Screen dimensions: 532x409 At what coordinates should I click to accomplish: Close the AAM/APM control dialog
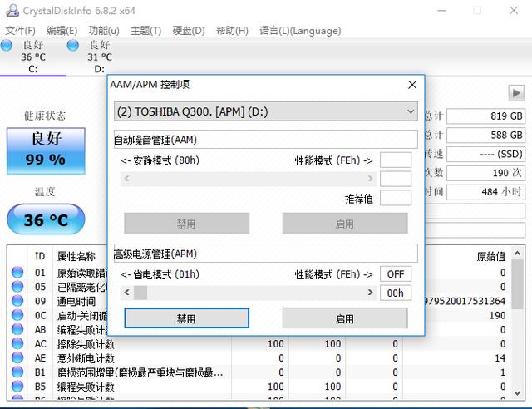coord(412,85)
